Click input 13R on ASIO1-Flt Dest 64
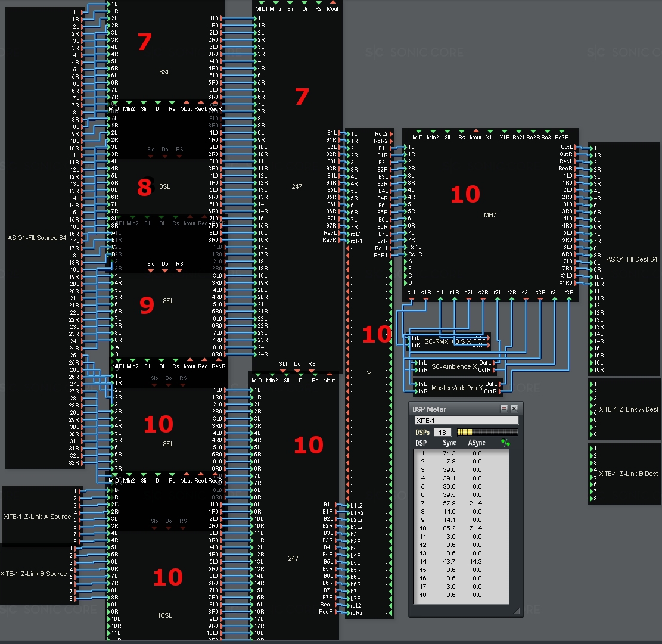This screenshot has width=662, height=644. (x=591, y=326)
